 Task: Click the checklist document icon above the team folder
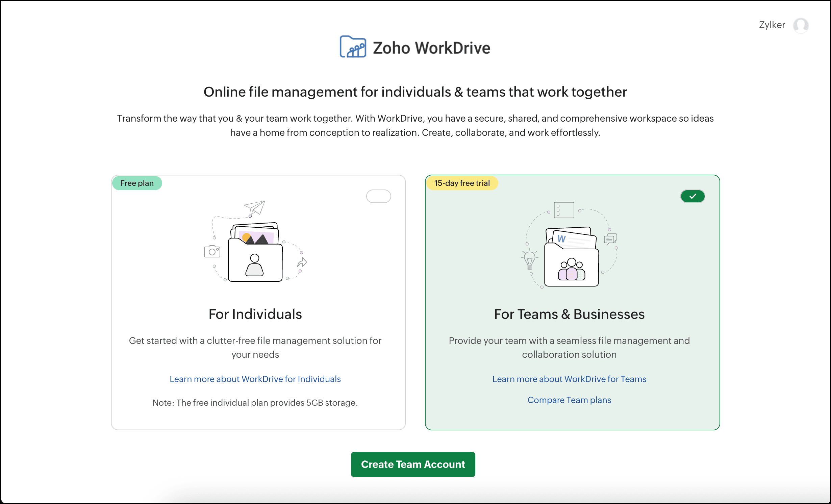point(564,210)
